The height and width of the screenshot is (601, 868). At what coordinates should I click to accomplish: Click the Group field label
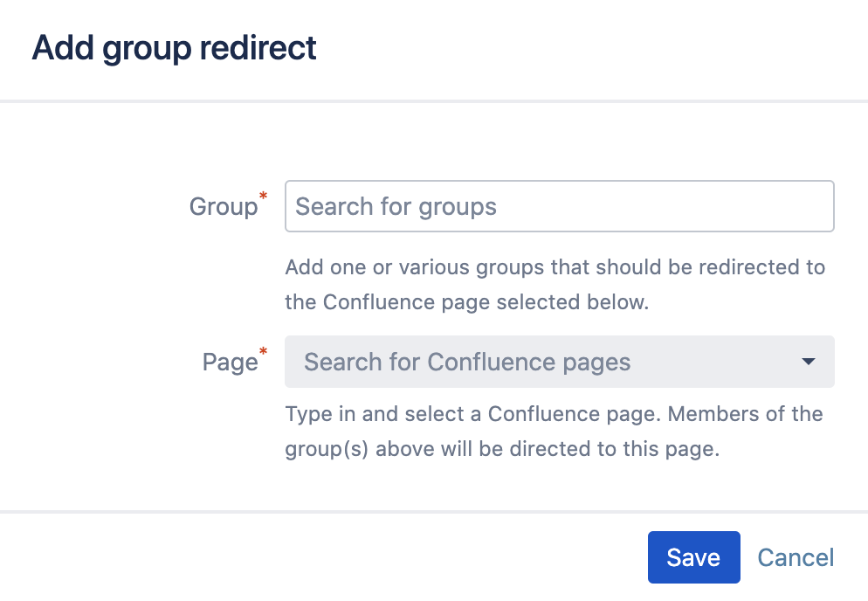tap(223, 207)
